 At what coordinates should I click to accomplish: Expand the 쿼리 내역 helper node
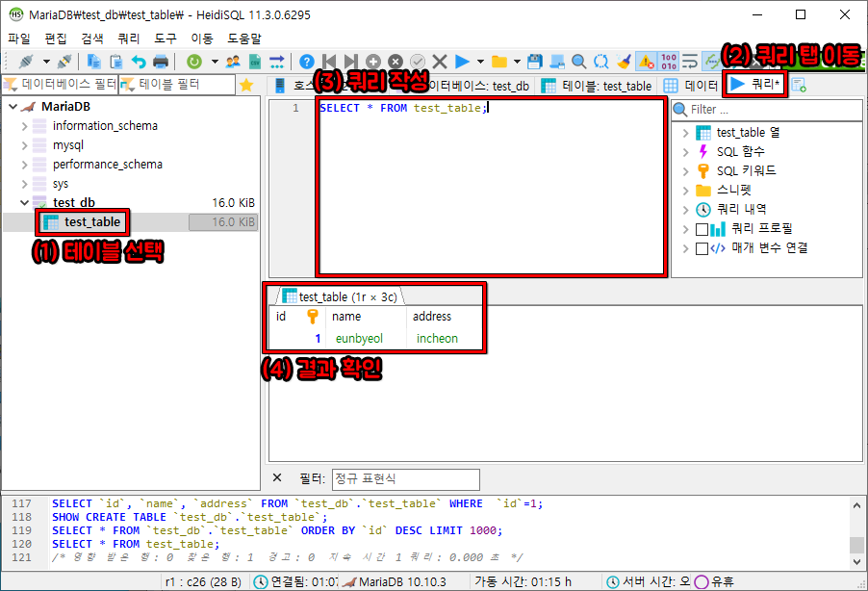(x=686, y=210)
